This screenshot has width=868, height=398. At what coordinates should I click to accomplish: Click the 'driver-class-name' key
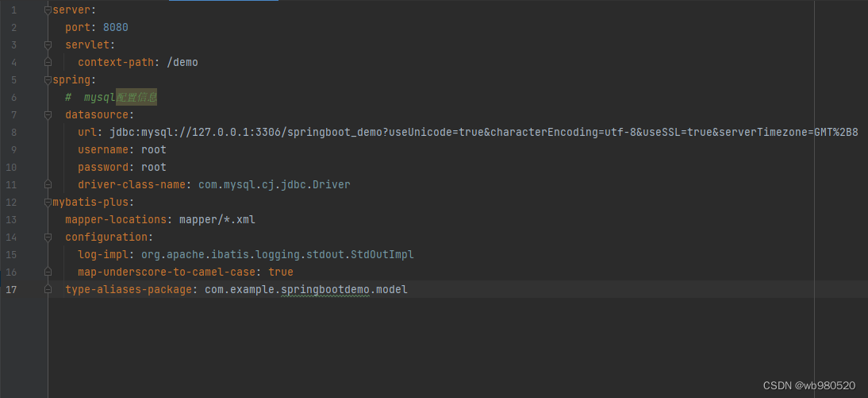pos(132,184)
